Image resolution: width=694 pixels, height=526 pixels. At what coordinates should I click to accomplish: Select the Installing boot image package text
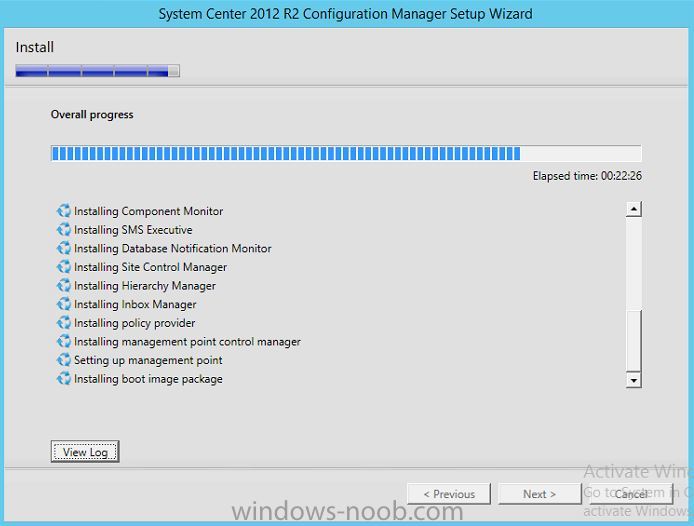pos(148,379)
